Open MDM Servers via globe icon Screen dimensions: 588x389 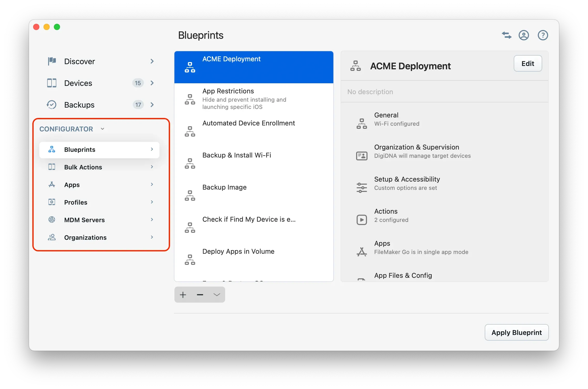click(52, 220)
